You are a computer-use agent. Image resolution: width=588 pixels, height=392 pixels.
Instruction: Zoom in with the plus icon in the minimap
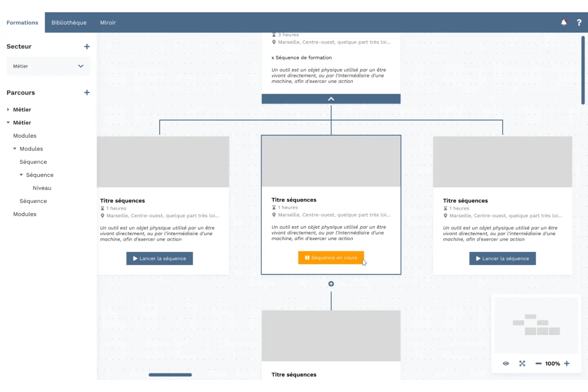(x=566, y=364)
